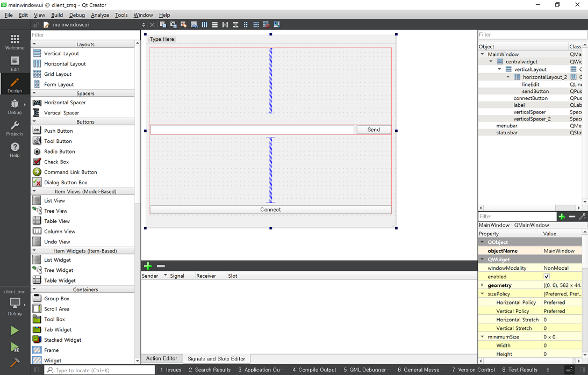Image resolution: width=588 pixels, height=375 pixels.
Task: Switch to the Action Editor tab
Action: click(x=161, y=358)
